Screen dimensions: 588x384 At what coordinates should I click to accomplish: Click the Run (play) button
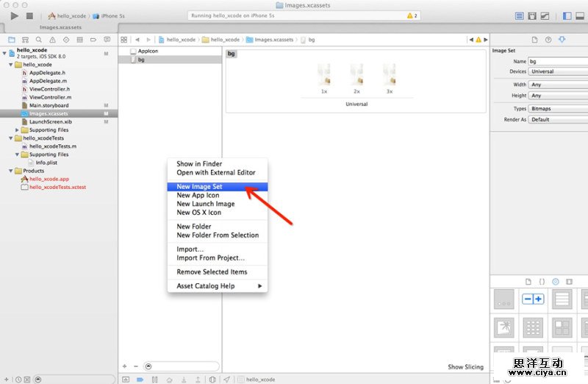coord(15,15)
